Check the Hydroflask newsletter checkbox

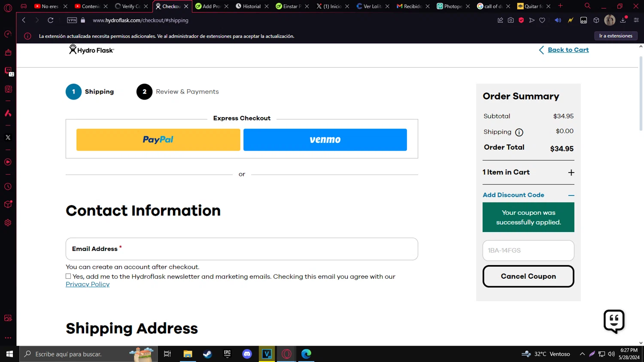[x=68, y=276]
